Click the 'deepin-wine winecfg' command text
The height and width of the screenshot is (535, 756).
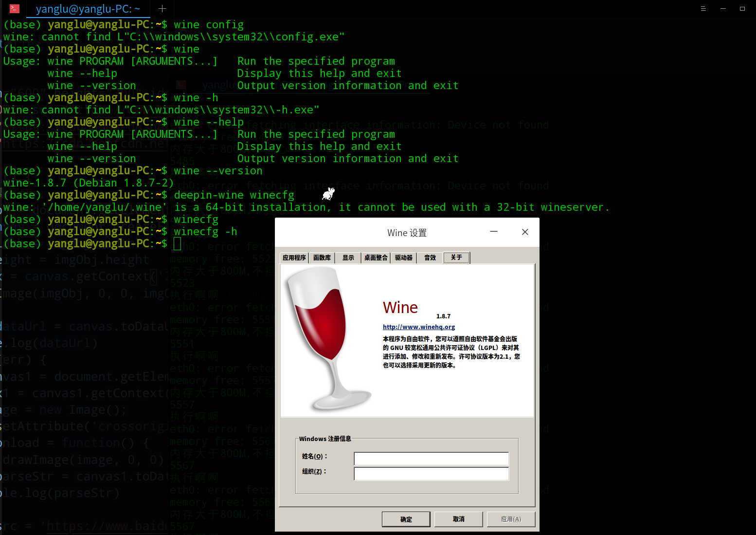234,195
